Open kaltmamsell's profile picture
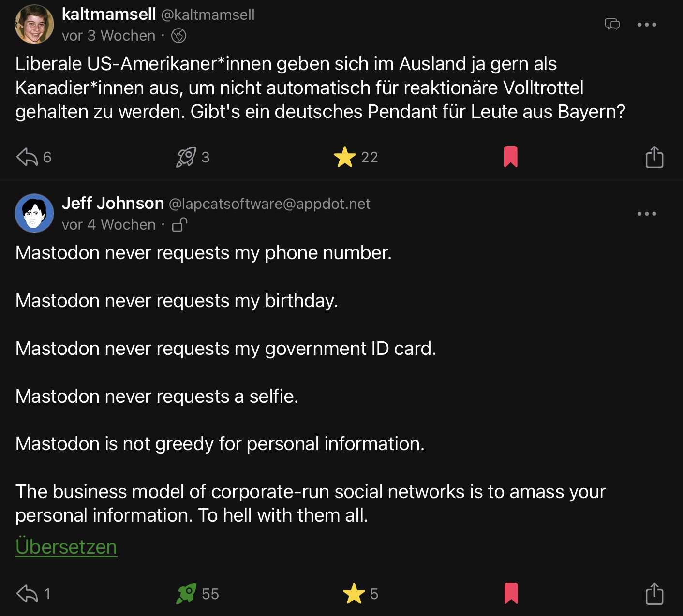Viewport: 683px width, 616px height. 34,24
